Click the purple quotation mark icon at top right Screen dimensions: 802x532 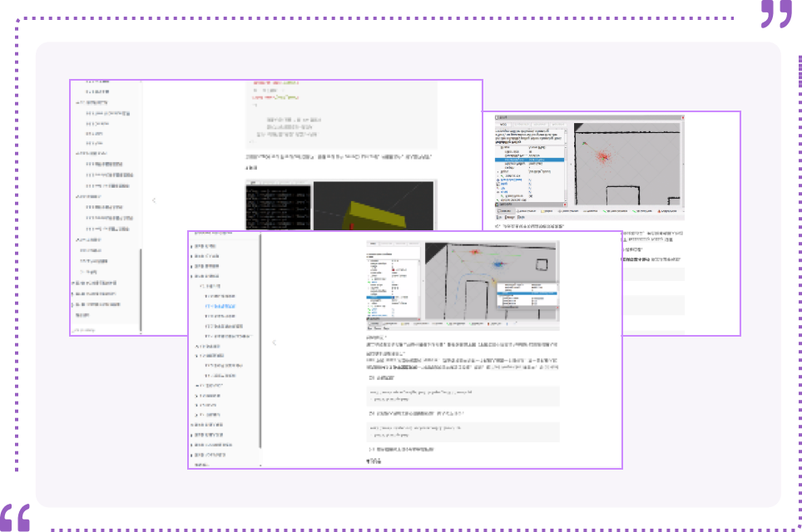point(775,14)
